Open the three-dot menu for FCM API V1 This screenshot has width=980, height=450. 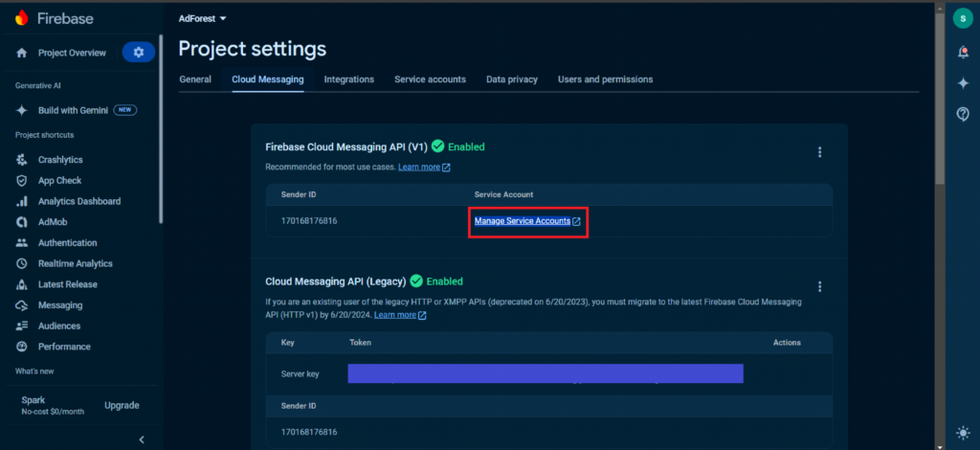click(820, 152)
